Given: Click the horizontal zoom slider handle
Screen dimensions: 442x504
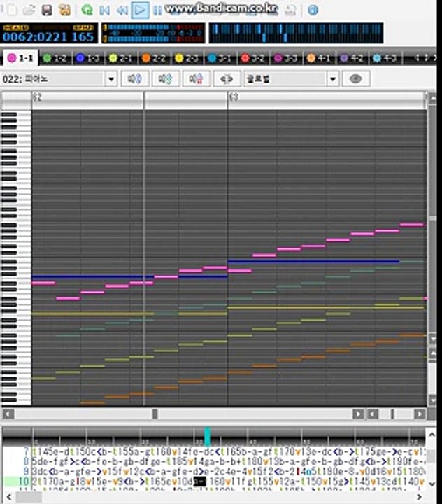Looking at the screenshot, I should tap(392, 414).
